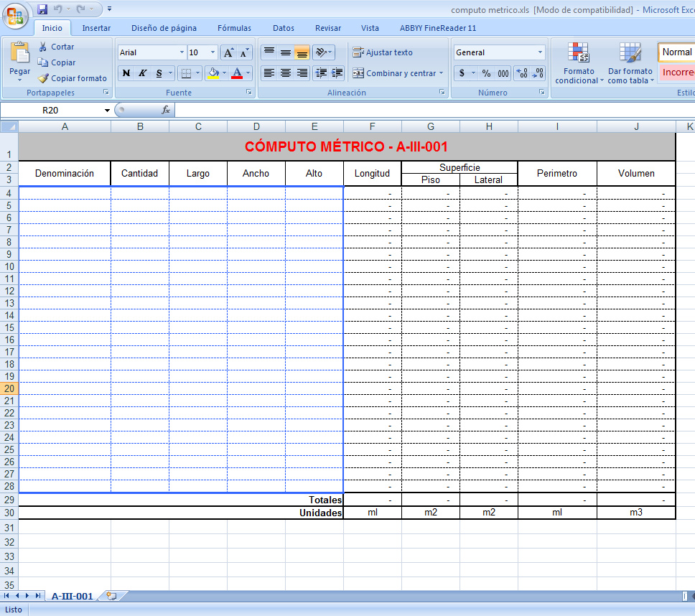
Task: Open text orientation options
Action: (x=324, y=52)
